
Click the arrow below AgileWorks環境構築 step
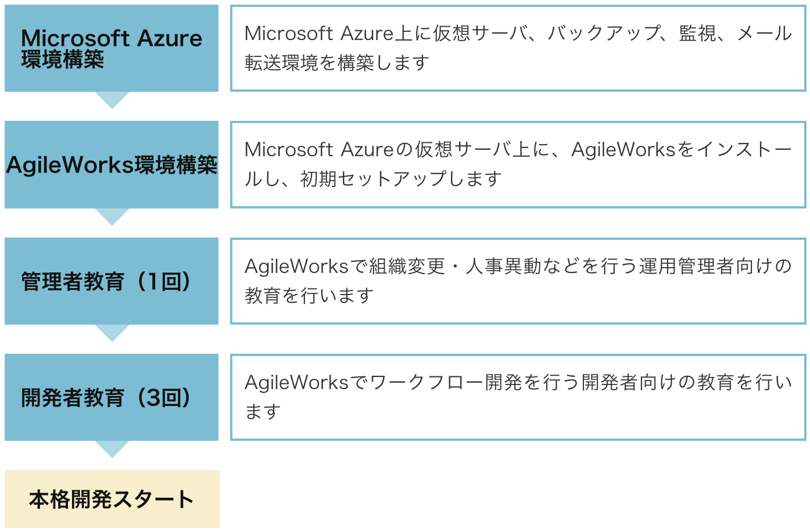click(x=112, y=216)
